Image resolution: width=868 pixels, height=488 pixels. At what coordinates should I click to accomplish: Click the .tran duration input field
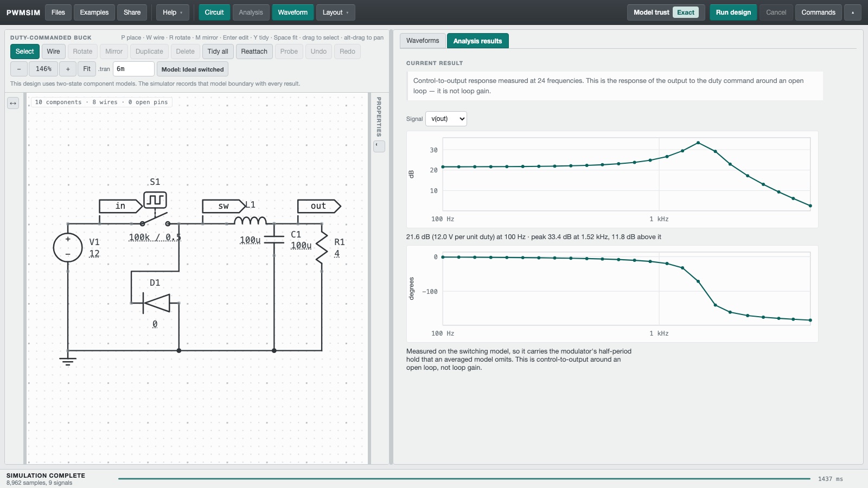click(x=133, y=69)
